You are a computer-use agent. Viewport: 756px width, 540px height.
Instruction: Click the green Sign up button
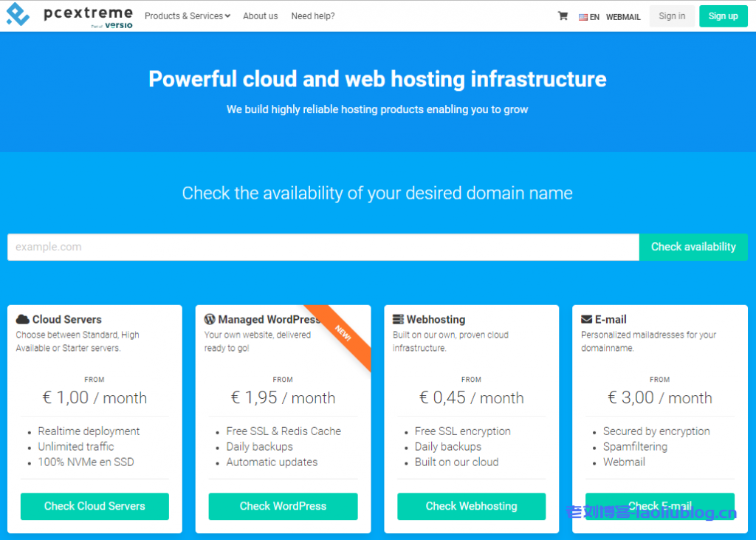click(723, 16)
